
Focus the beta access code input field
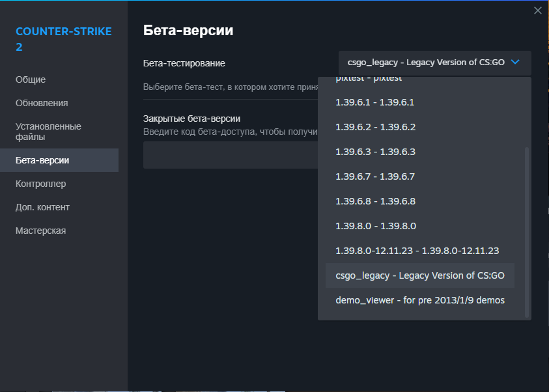point(231,155)
